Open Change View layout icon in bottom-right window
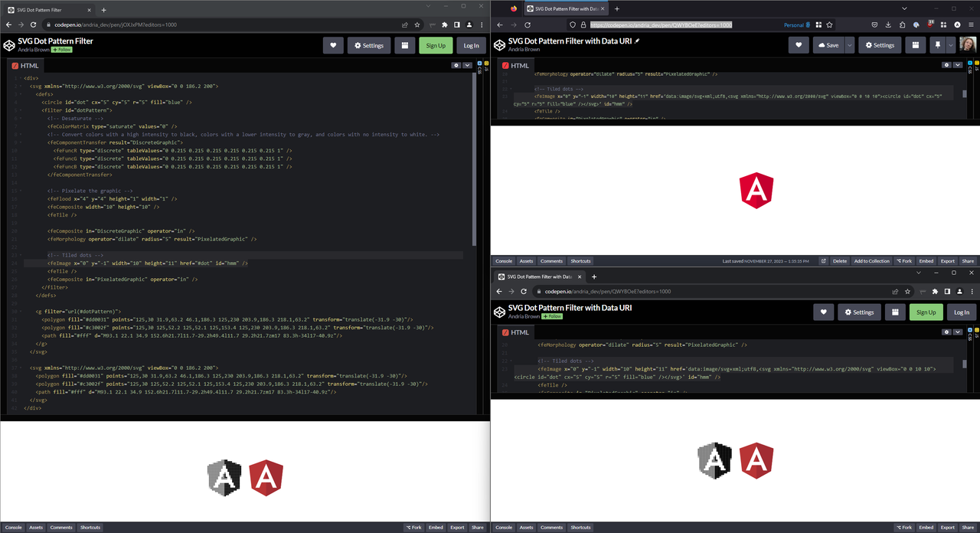This screenshot has height=533, width=980. point(894,312)
